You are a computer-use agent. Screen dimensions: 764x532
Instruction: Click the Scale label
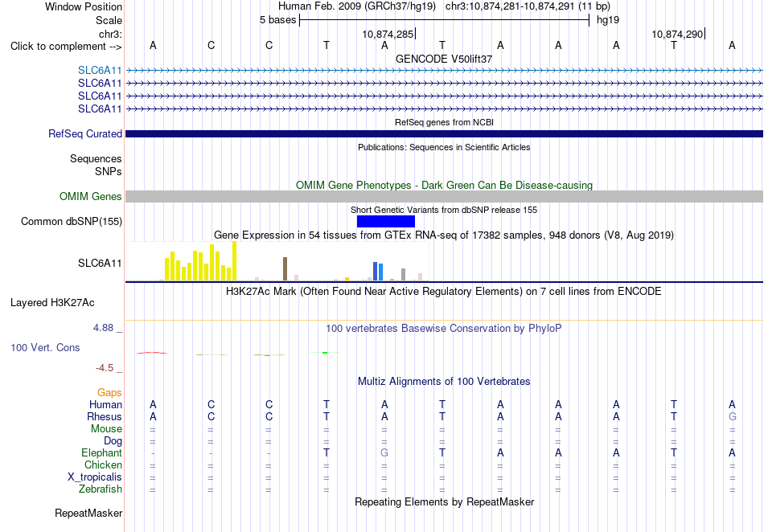click(109, 20)
